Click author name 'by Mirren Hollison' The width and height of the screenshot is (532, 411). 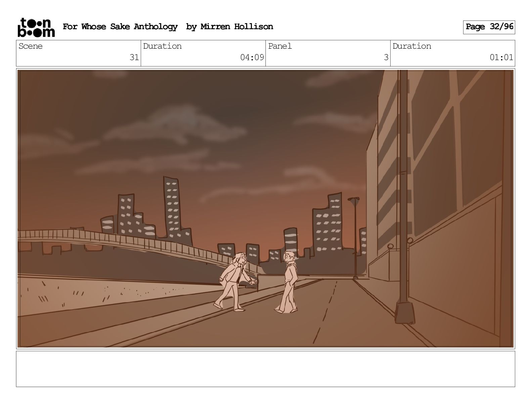coord(229,27)
